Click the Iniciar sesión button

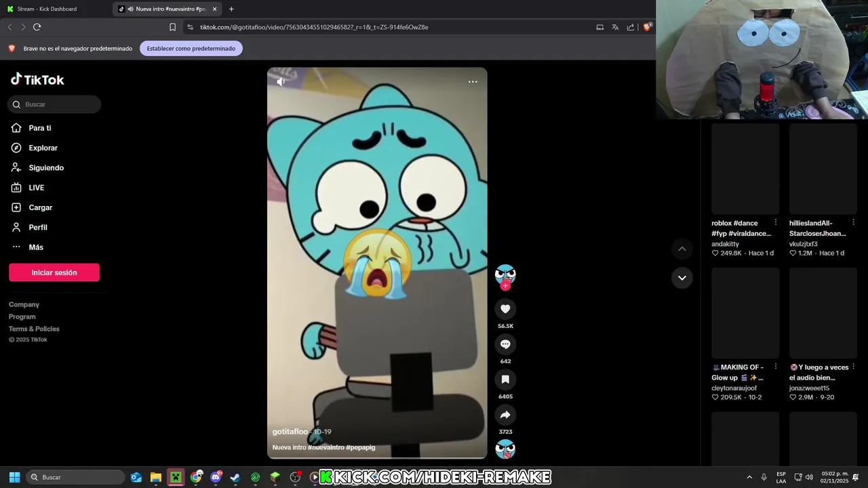54,272
